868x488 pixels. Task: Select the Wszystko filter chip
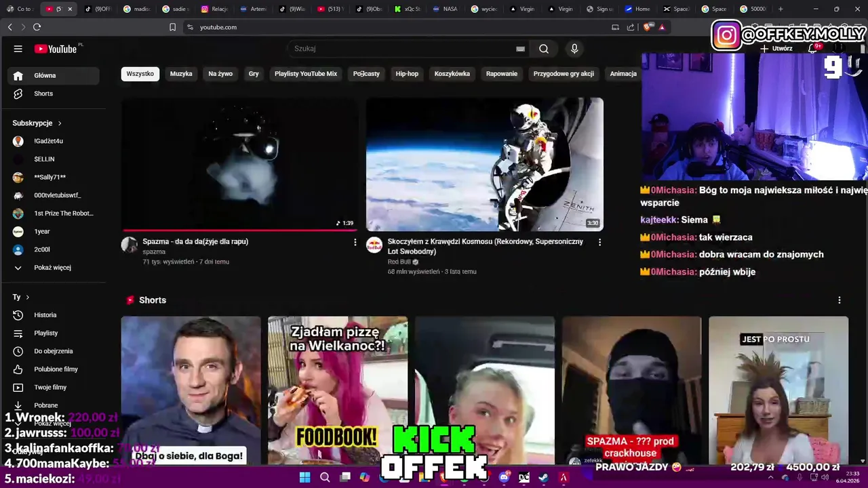(140, 74)
